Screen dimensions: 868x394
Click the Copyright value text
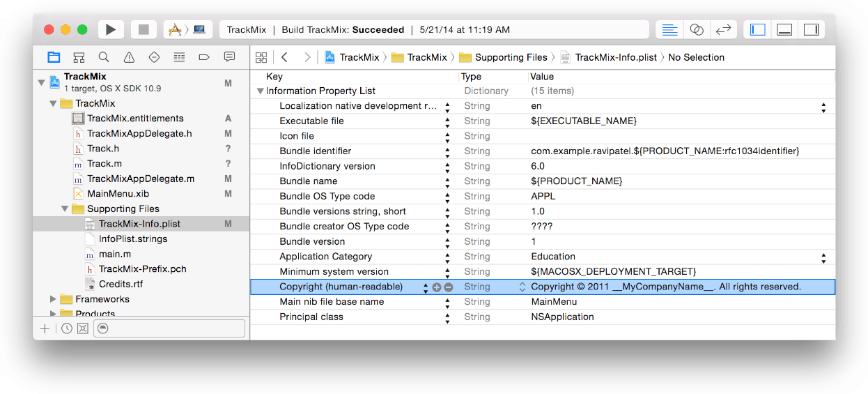coord(666,287)
